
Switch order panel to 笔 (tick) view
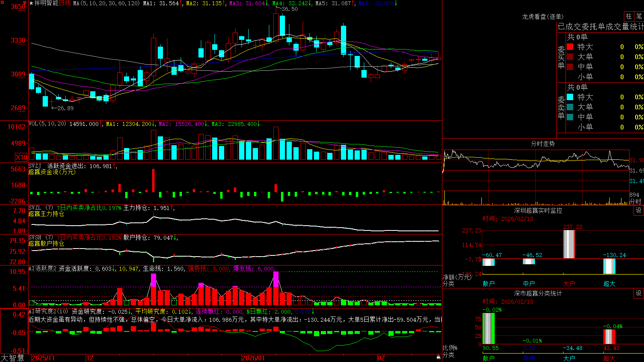[639, 16]
